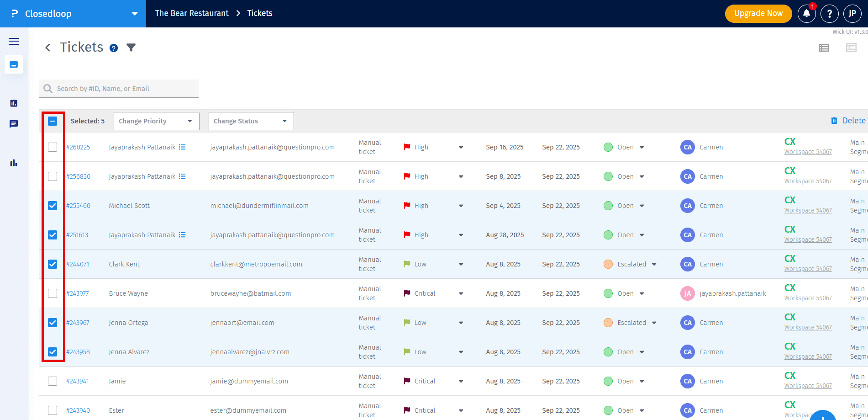Open the JP user profile menu
The width and height of the screenshot is (868, 420).
tap(852, 14)
